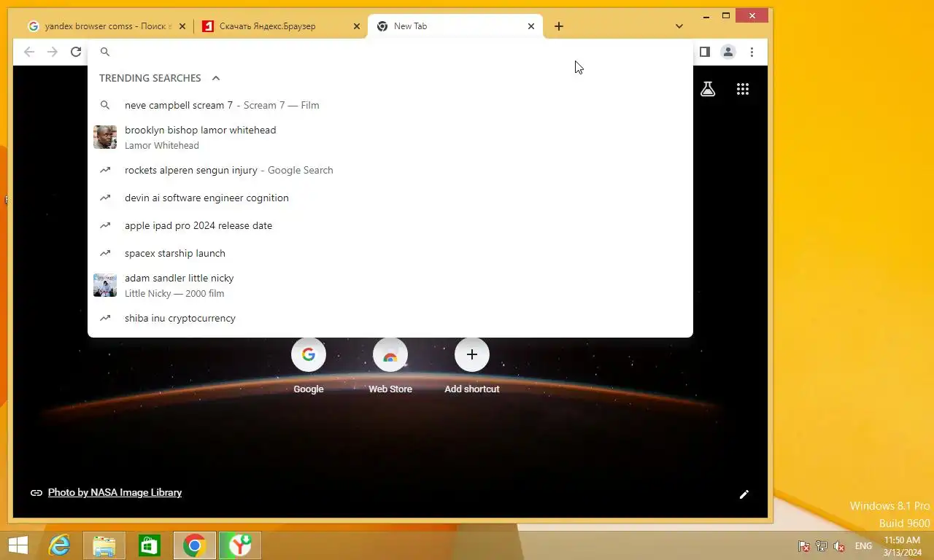Select devin ai software engineer cognition suggestion

(x=390, y=198)
